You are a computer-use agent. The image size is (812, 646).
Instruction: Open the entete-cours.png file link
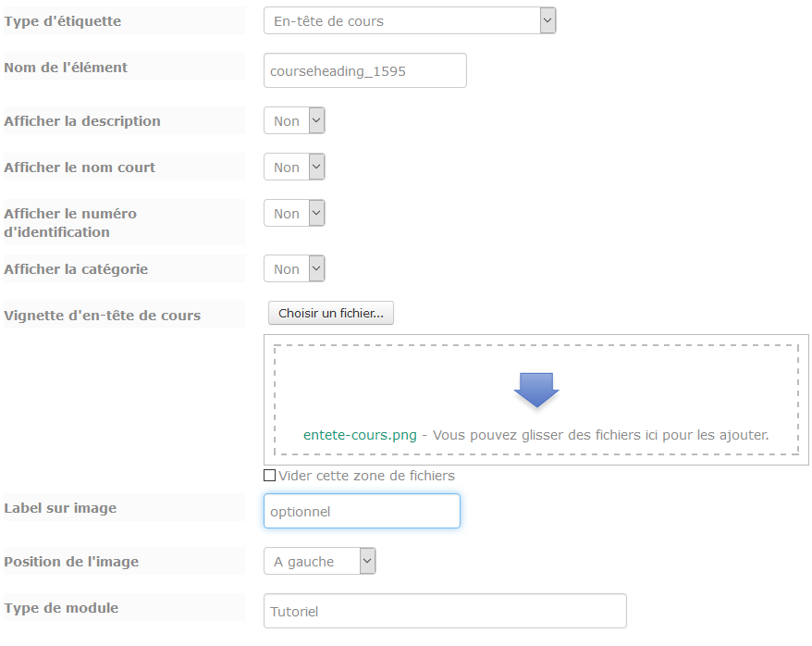pyautogui.click(x=360, y=434)
